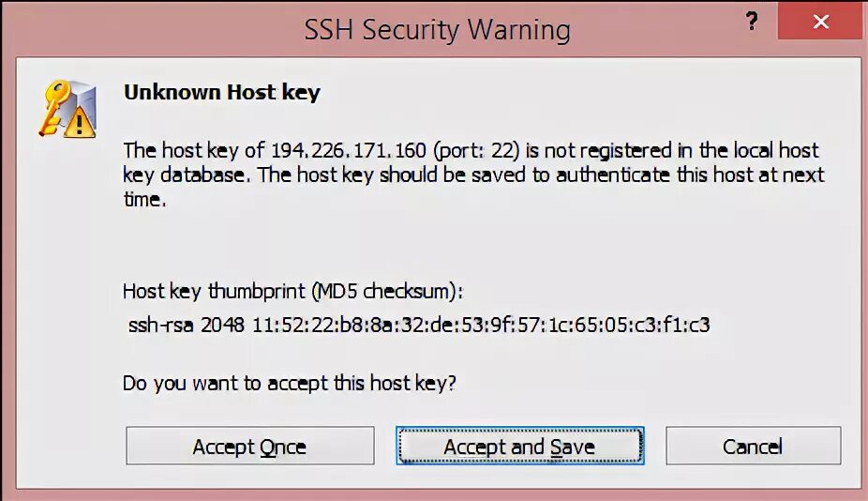Click the yellow warning triangle on icon
Viewport: 868px width, 501px height.
(83, 122)
